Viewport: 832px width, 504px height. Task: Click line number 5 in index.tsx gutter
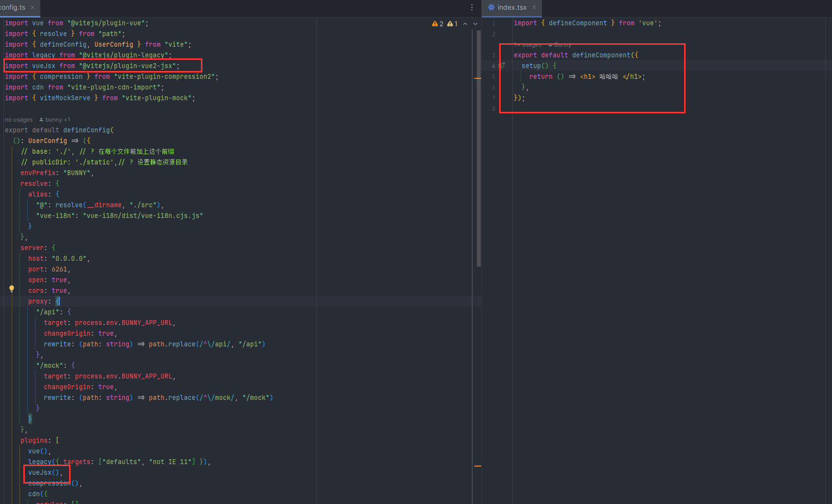pyautogui.click(x=493, y=77)
